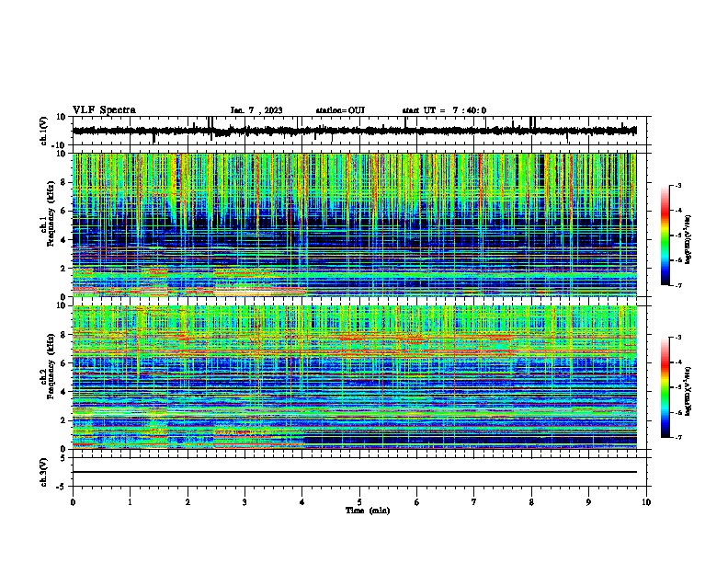Click the ch.2 spectrogram color bar

665,387
